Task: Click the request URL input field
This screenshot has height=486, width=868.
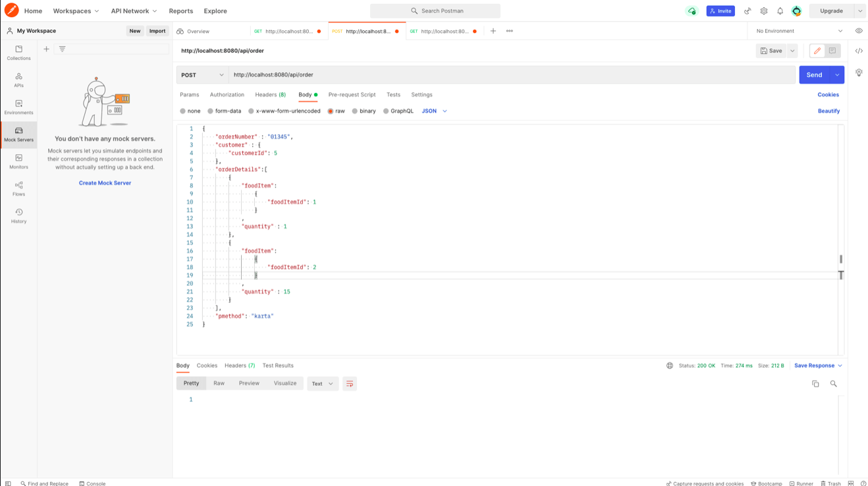Action: (461, 74)
